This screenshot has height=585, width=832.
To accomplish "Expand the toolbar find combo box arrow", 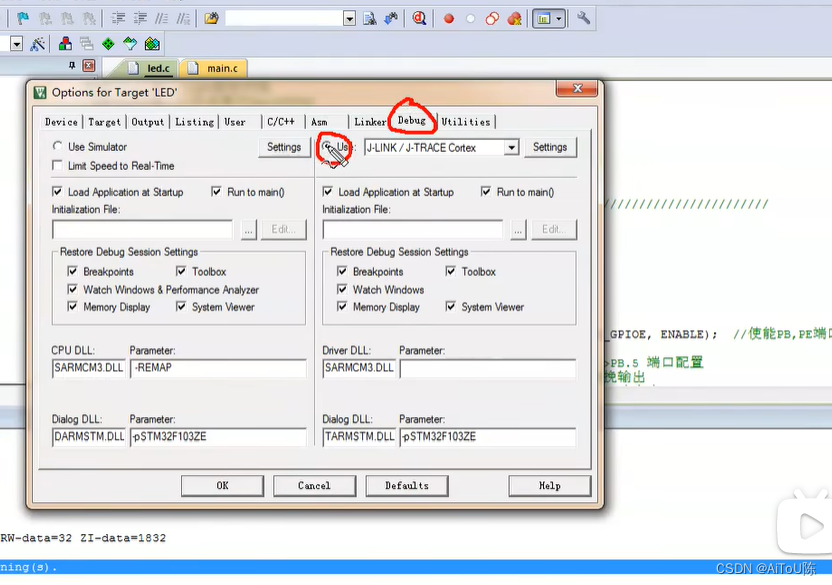I will coord(349,19).
